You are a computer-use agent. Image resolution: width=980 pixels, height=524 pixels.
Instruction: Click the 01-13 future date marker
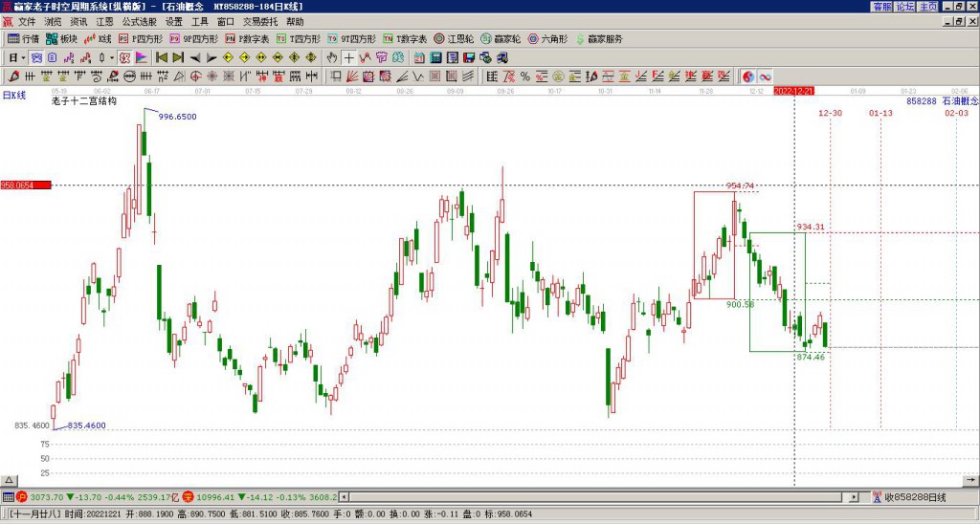[880, 113]
